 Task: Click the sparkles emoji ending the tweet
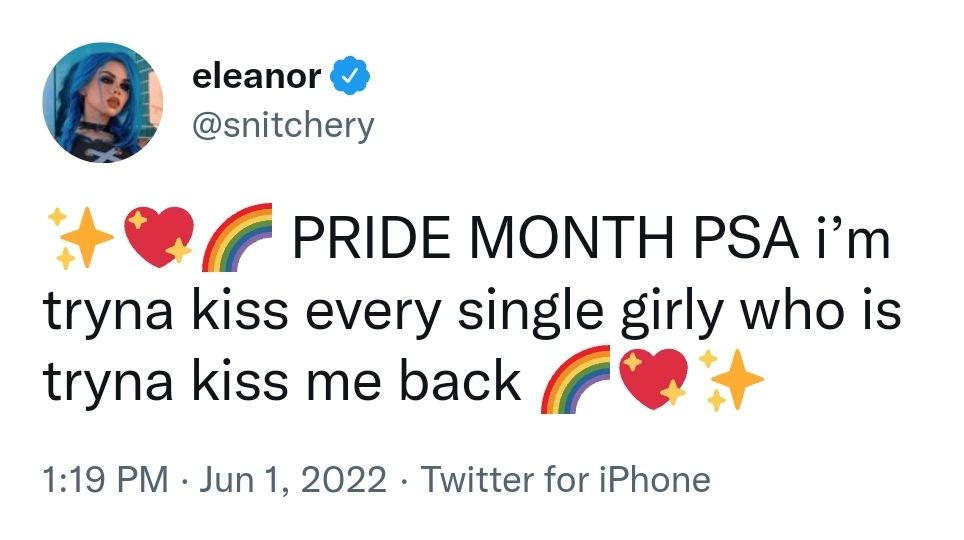[x=731, y=380]
